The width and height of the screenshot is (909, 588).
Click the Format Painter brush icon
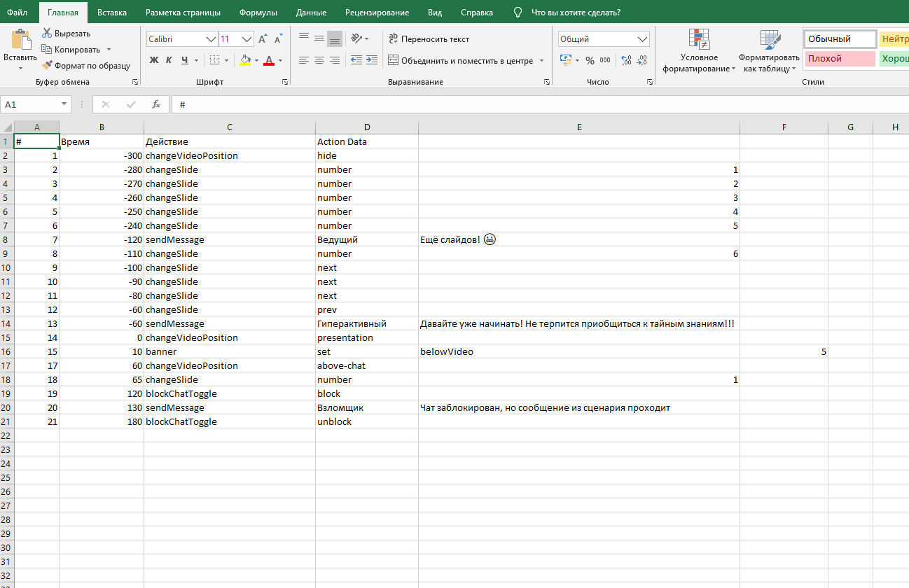(47, 66)
